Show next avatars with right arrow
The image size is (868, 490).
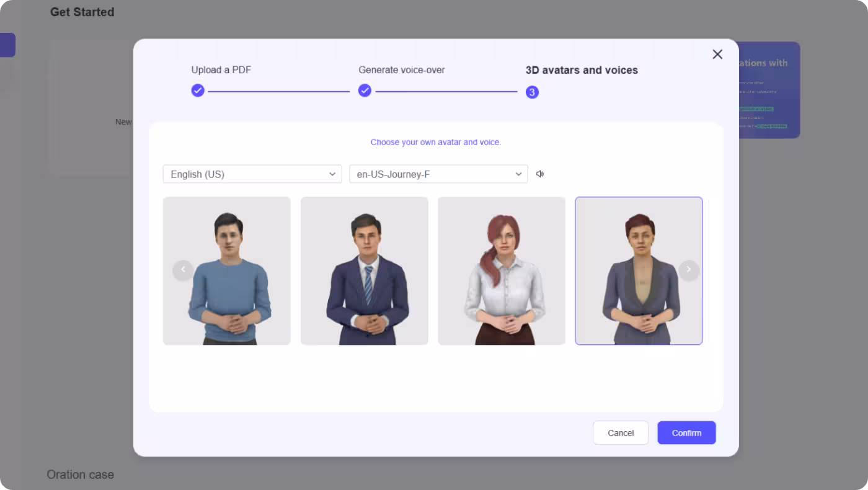689,270
